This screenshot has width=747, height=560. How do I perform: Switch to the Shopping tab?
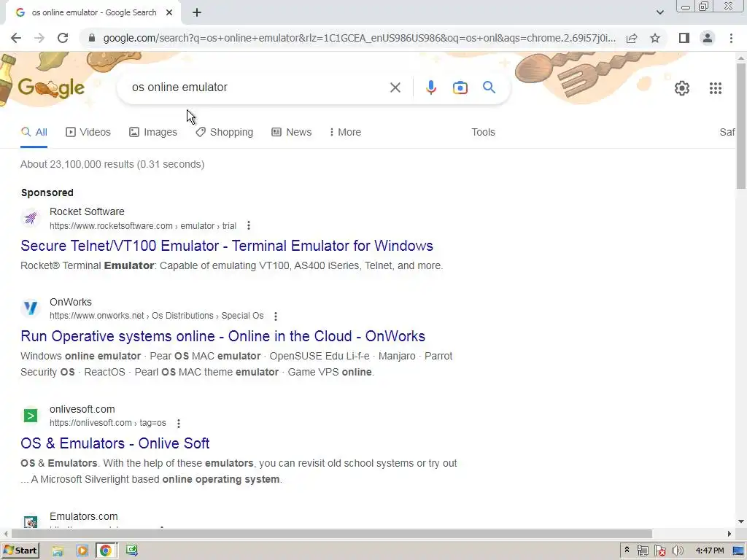(x=225, y=132)
